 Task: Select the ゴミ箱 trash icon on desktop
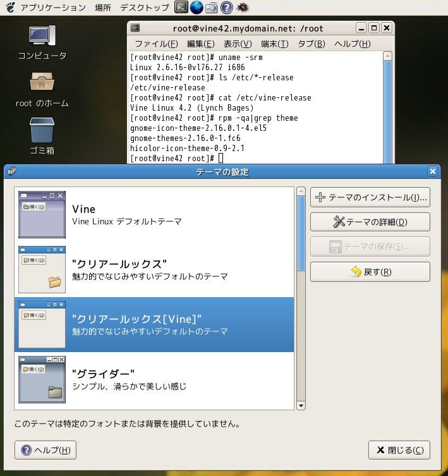[x=42, y=137]
